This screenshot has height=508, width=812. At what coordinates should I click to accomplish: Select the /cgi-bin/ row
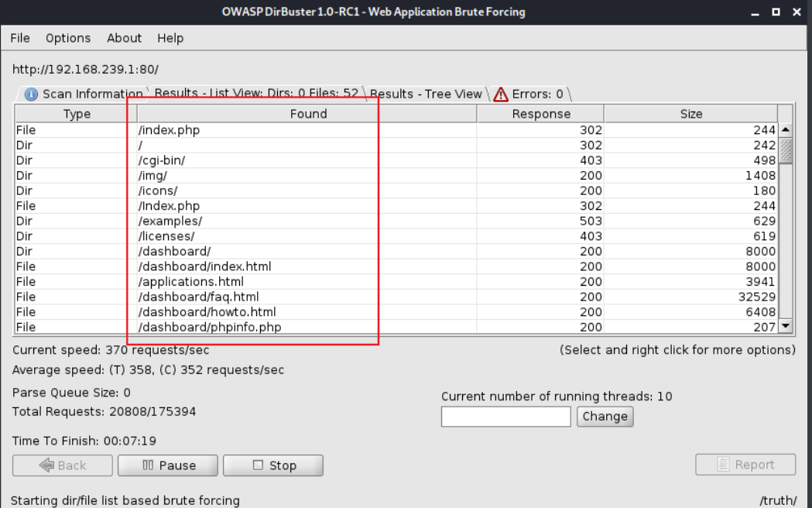click(x=396, y=160)
